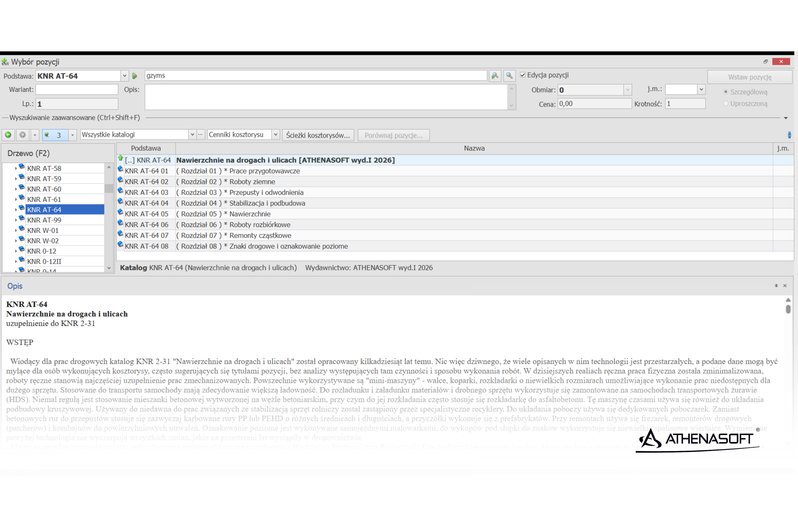Open the j.m. unit dropdown
Viewport: 798px width, 532px height.
701,90
